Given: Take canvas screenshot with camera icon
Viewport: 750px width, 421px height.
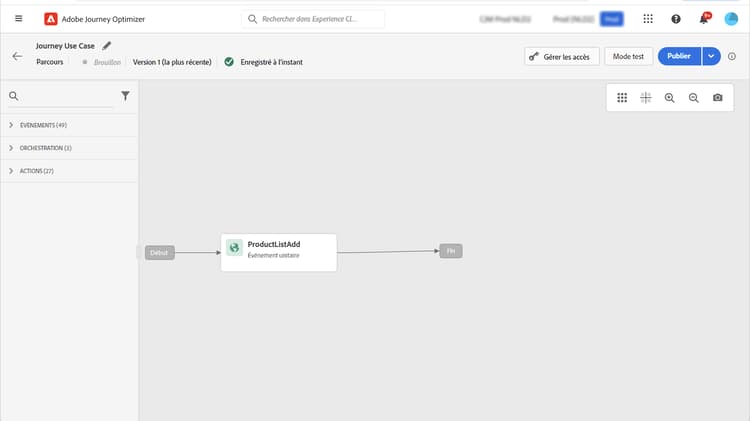Looking at the screenshot, I should pos(717,98).
